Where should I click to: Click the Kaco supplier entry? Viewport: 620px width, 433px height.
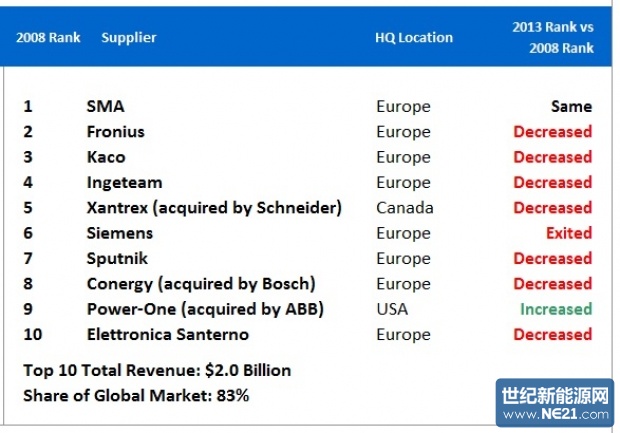coord(106,157)
